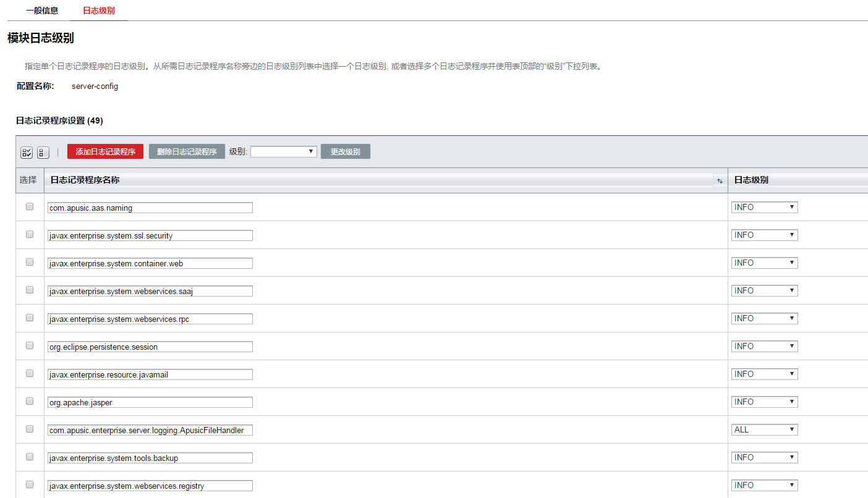Select the 日志级别 tab
The width and height of the screenshot is (868, 498).
[98, 11]
